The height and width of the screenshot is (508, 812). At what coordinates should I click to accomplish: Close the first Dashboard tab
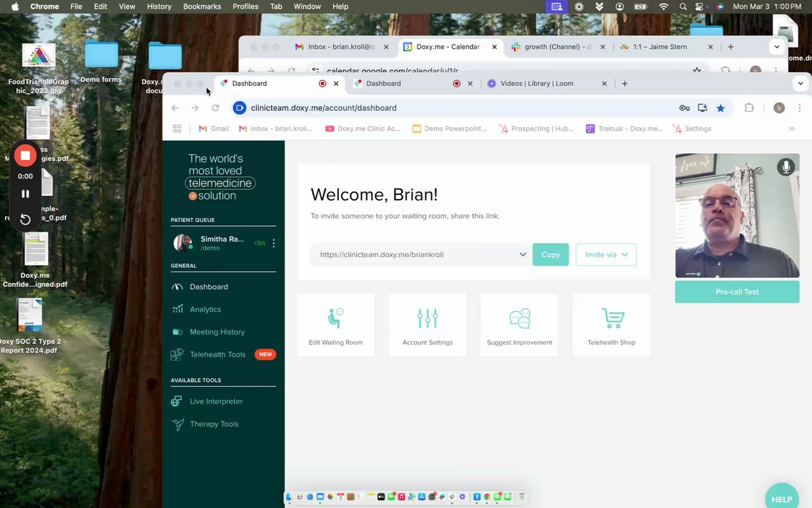pyautogui.click(x=336, y=83)
